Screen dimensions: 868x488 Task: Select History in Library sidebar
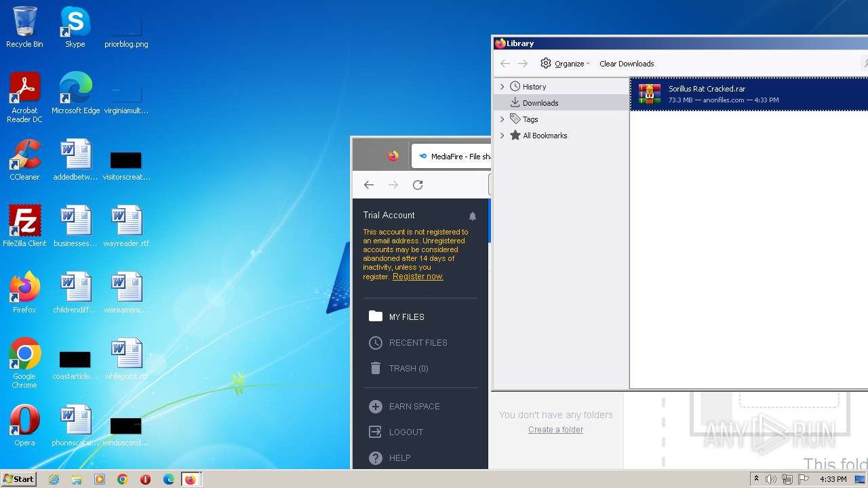pos(561,87)
